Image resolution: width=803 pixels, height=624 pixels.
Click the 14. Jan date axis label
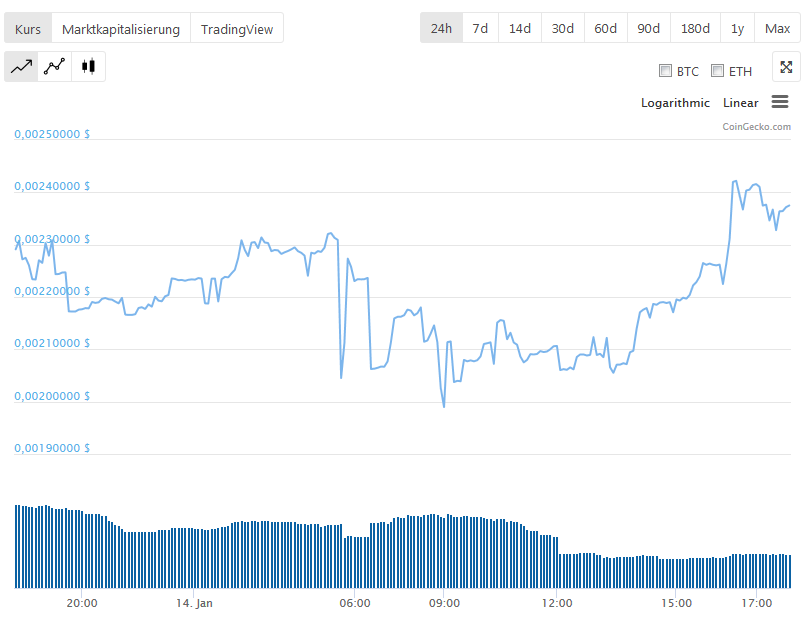coord(194,603)
